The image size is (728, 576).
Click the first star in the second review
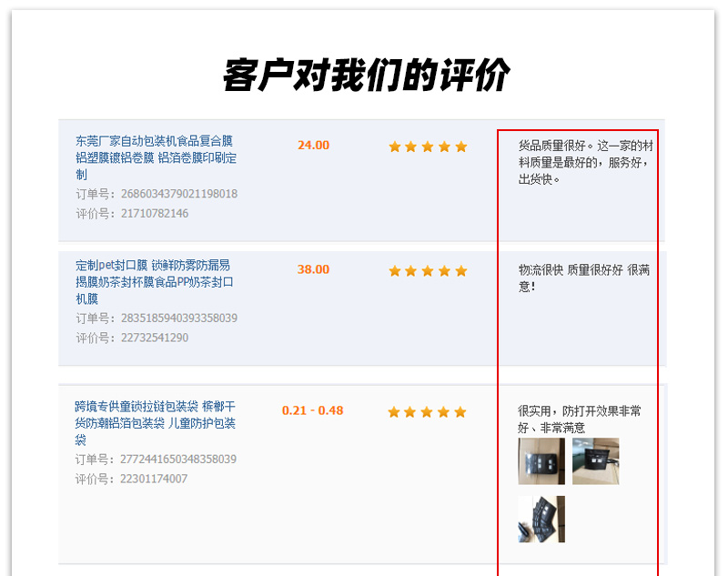coord(395,271)
